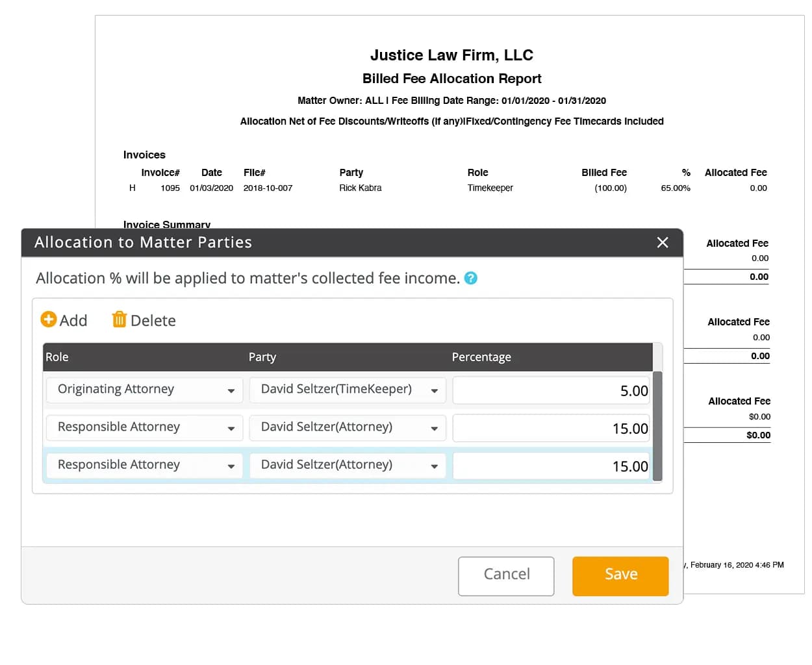Open the David Seltzer(TimeKeeper) party dropdown

click(x=348, y=390)
